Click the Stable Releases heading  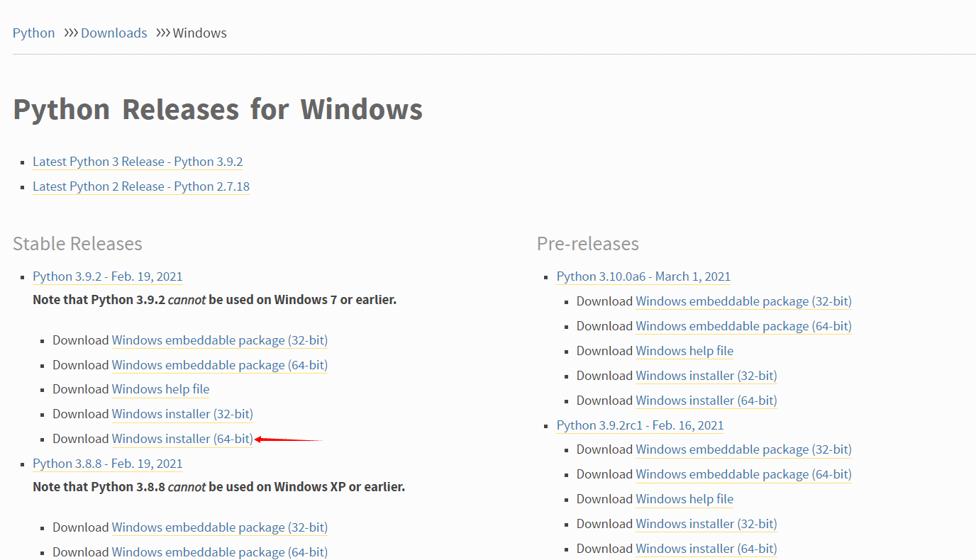(77, 244)
